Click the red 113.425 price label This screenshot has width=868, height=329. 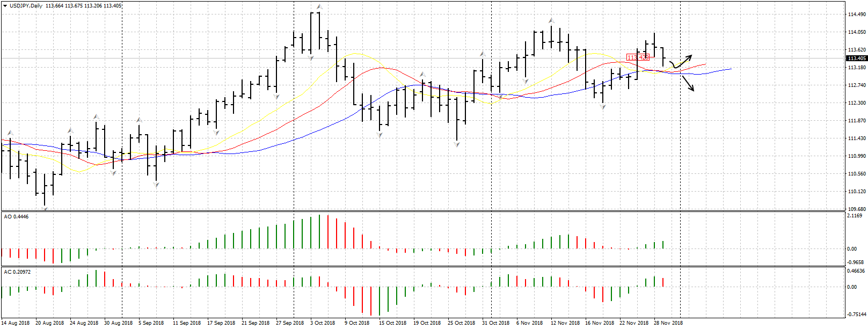(638, 57)
